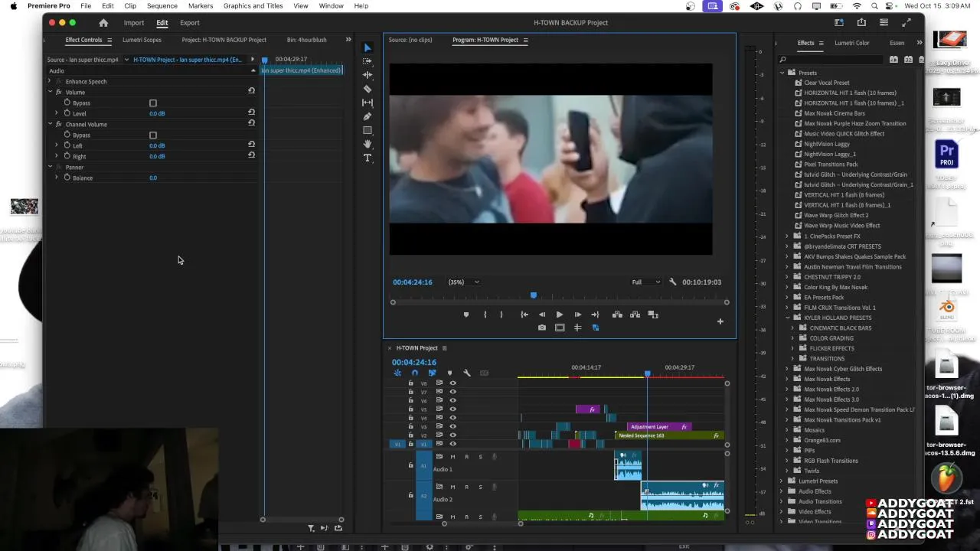Select the Nested Sequence 163 clip
Image resolution: width=980 pixels, height=551 pixels.
coord(669,435)
